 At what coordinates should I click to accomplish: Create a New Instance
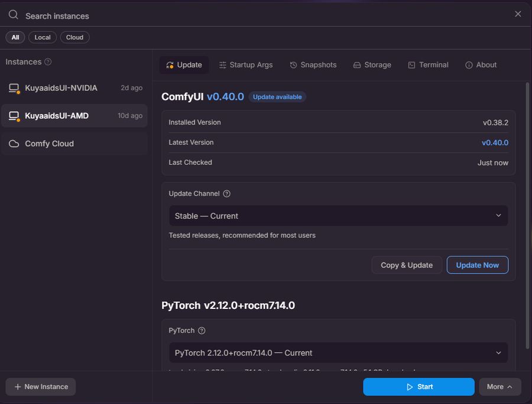41,387
